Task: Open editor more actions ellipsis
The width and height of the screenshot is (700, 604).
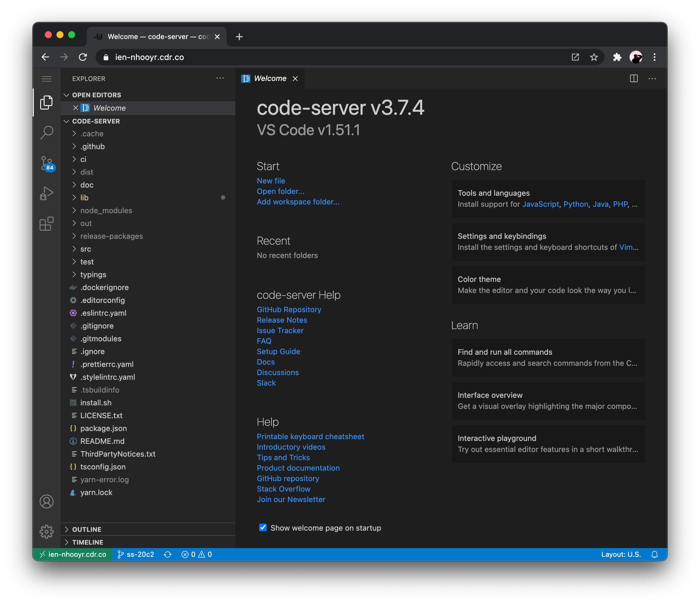Action: point(652,79)
